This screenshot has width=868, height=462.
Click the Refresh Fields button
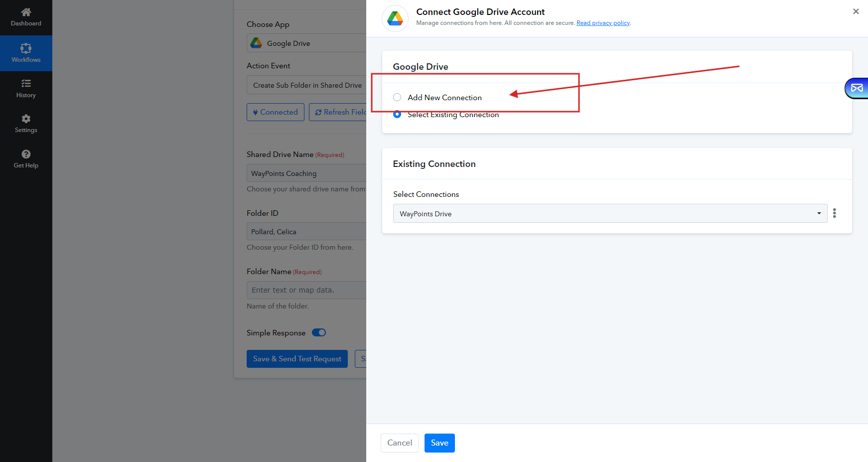pos(338,112)
